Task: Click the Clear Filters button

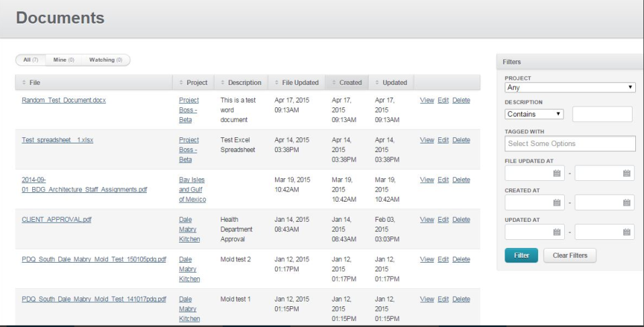Action: point(570,255)
